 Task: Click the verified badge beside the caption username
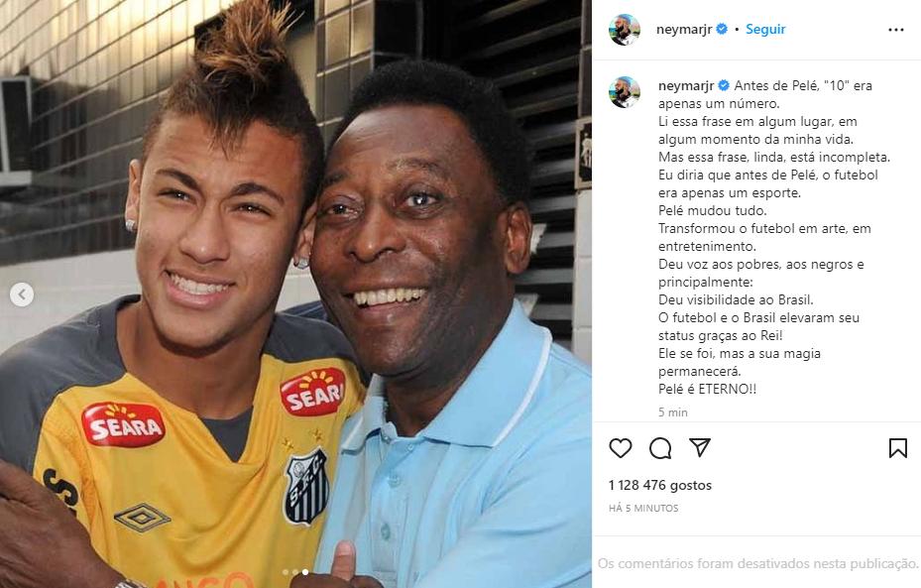pos(724,85)
